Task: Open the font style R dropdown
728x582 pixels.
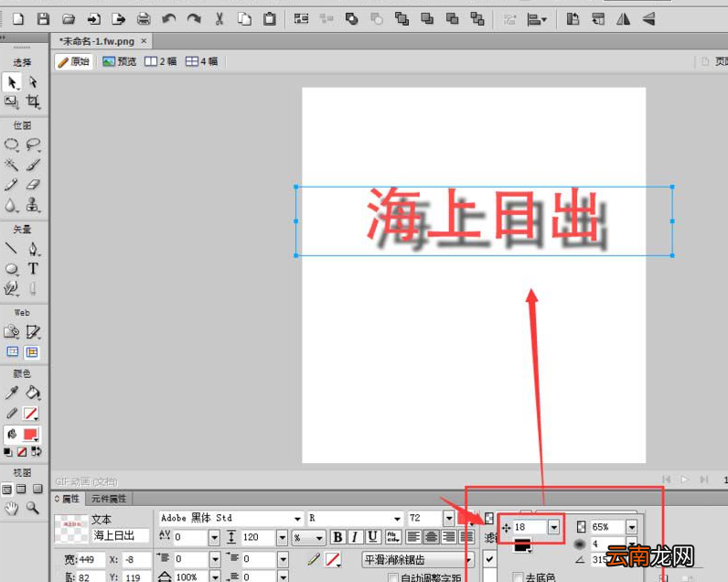Action: [398, 518]
